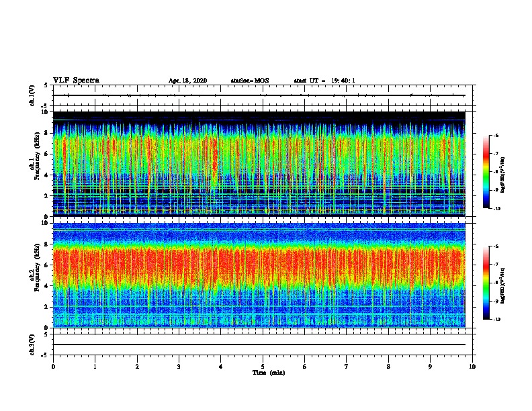The height and width of the screenshot is (411, 532).
Task: Click the time axis tick label "0"
Action: click(x=53, y=367)
